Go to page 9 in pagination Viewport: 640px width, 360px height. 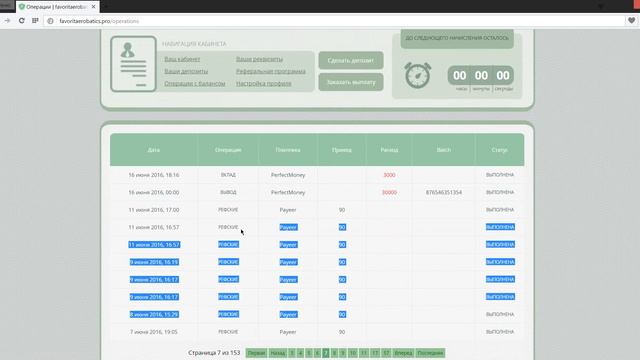coord(343,353)
